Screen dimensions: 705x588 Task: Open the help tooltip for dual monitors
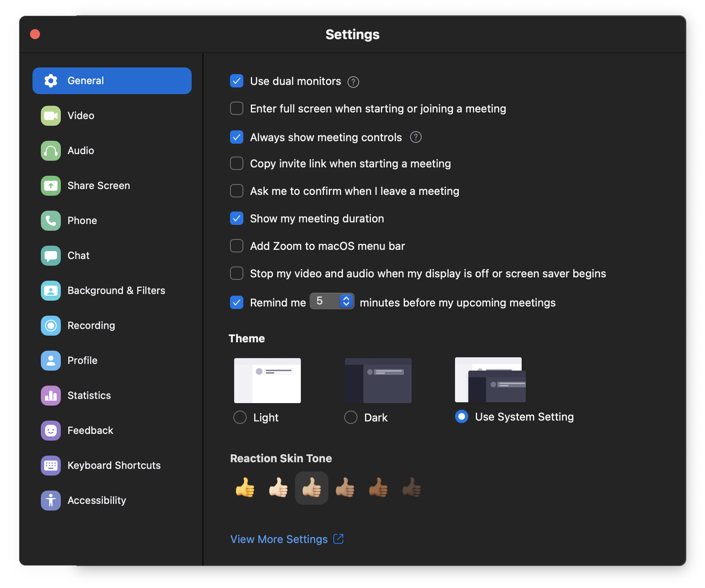pyautogui.click(x=352, y=82)
